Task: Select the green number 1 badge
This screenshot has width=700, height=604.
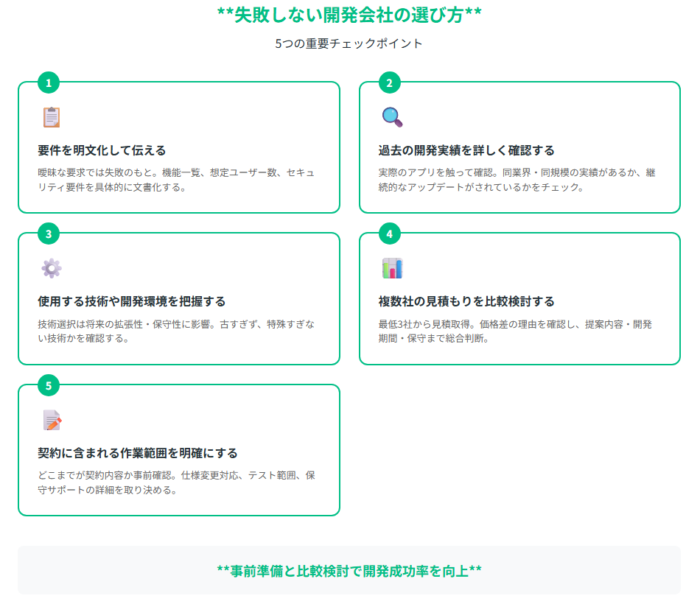Action: click(49, 83)
